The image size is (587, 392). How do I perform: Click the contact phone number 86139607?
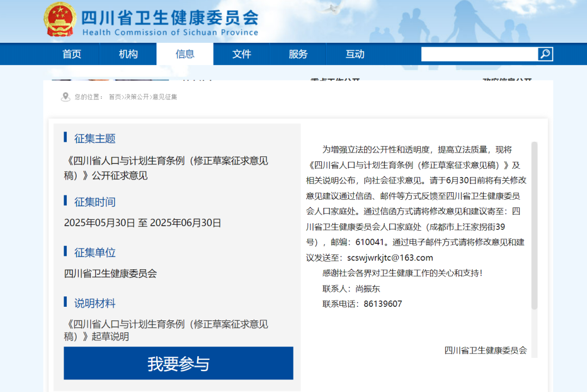[x=383, y=304]
